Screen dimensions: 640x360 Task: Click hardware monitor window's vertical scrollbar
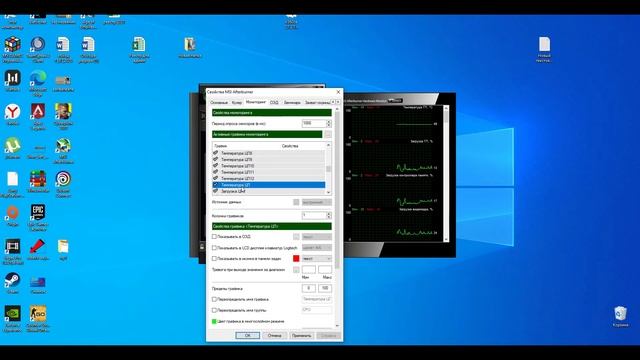pyautogui.click(x=446, y=173)
